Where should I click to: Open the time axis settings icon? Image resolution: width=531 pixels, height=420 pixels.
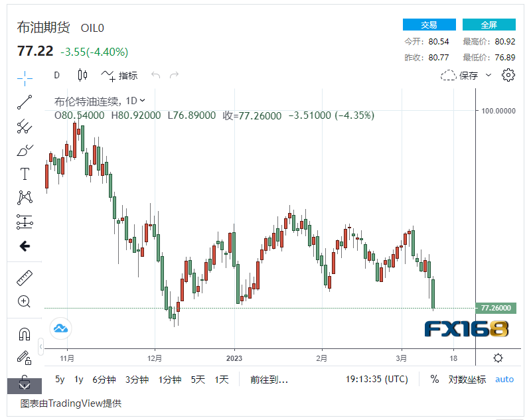click(x=498, y=358)
